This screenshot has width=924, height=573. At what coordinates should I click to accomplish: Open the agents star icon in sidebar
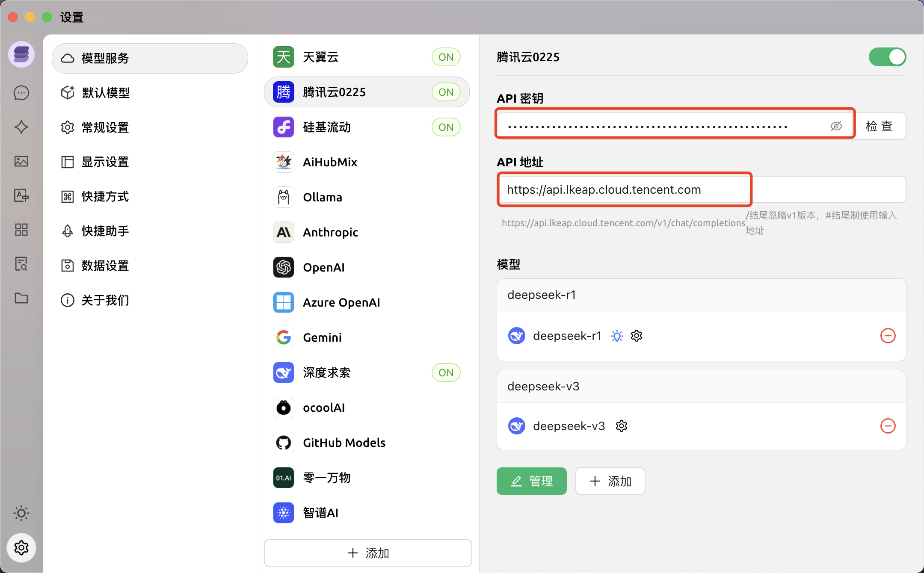21,127
